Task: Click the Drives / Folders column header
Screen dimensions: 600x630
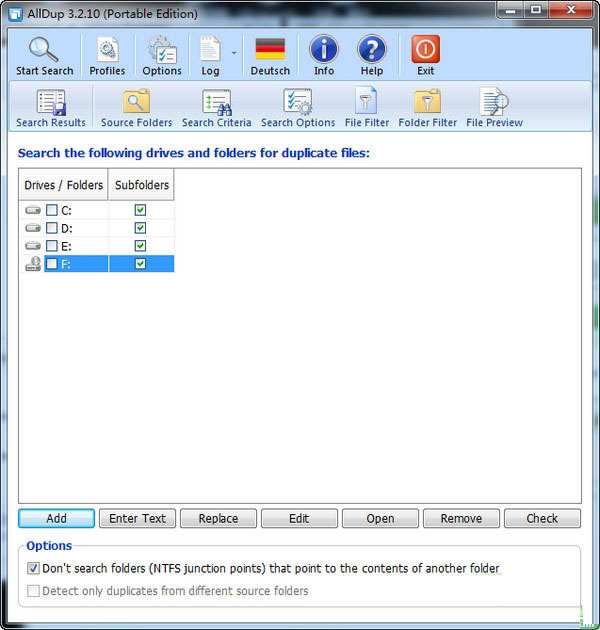Action: point(64,185)
